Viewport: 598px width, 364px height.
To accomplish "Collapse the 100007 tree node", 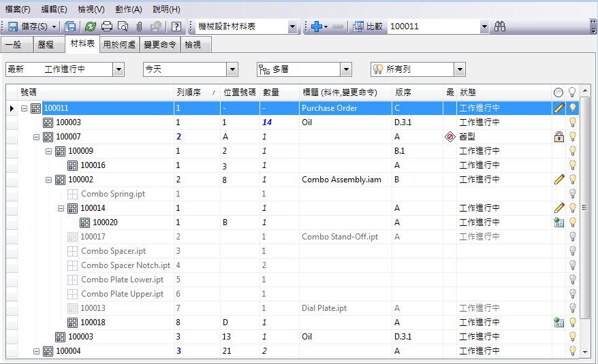I will pos(36,137).
